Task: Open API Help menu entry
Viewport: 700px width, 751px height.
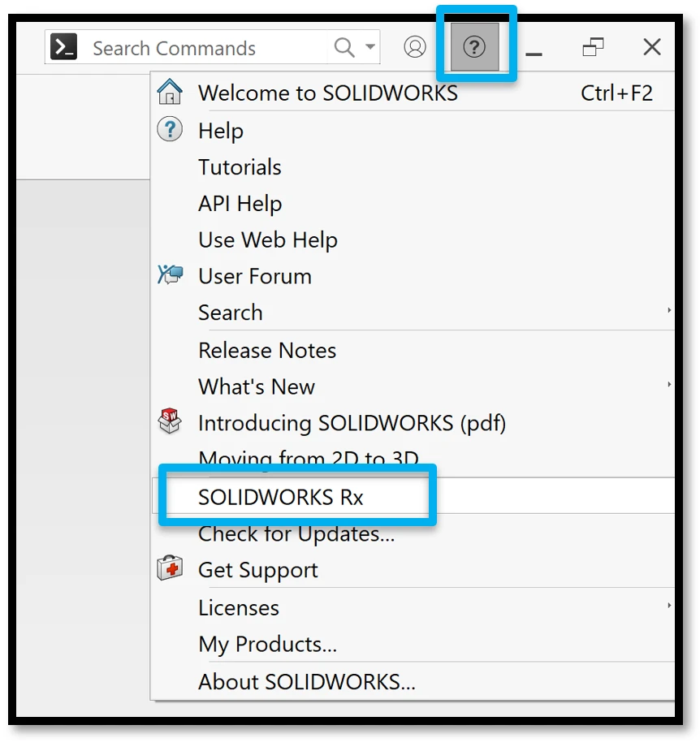Action: pyautogui.click(x=240, y=204)
